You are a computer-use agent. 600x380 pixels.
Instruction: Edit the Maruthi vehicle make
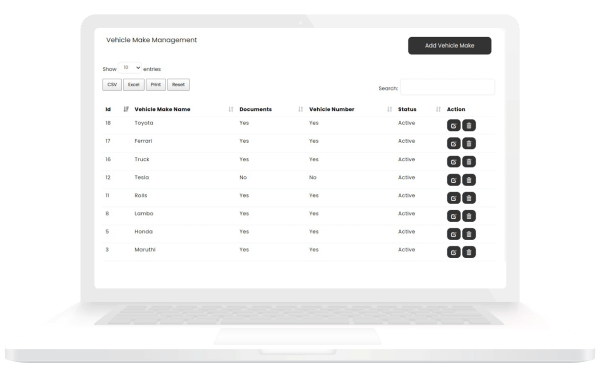coord(453,252)
